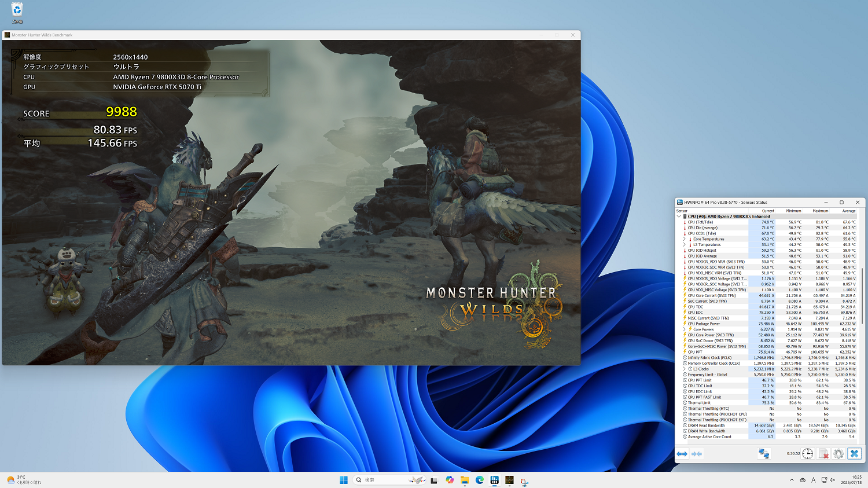Select the CPU (Tctl/Tdie) thermometer icon

[685, 222]
